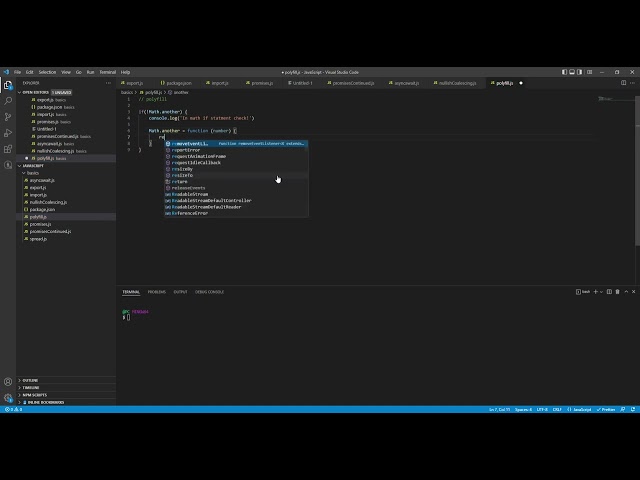
Task: Split the terminal
Action: point(609,292)
